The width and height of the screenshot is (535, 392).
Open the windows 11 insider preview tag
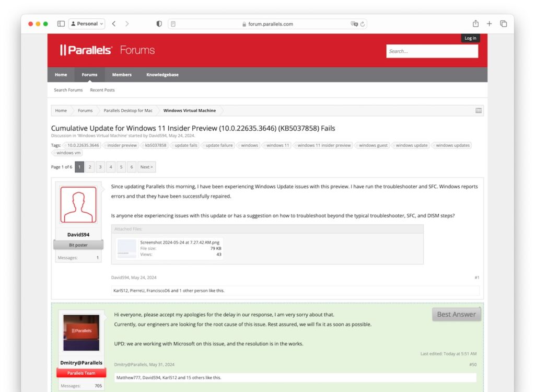click(323, 145)
